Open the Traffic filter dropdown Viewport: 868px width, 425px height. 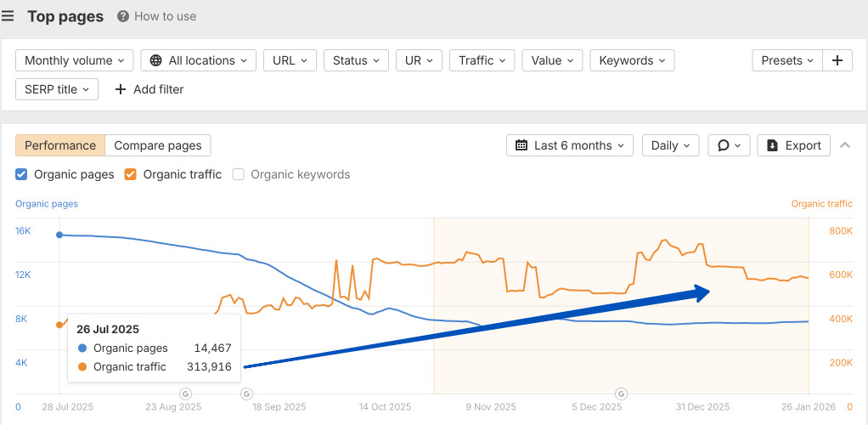482,60
